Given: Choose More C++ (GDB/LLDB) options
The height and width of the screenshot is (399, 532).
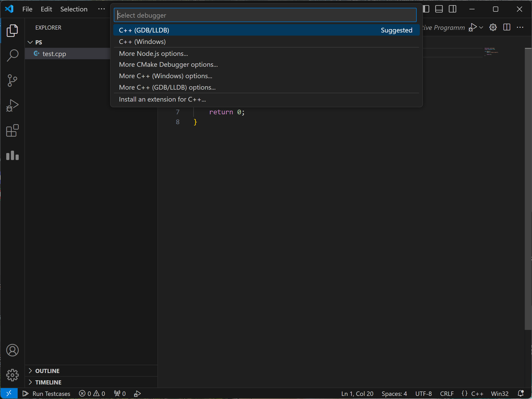Looking at the screenshot, I should 266,87.
